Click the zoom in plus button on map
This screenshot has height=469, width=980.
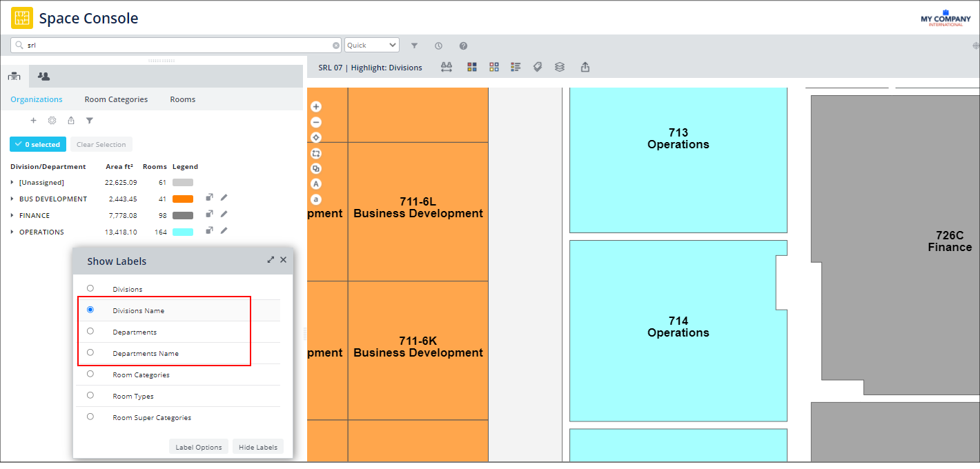pyautogui.click(x=316, y=107)
